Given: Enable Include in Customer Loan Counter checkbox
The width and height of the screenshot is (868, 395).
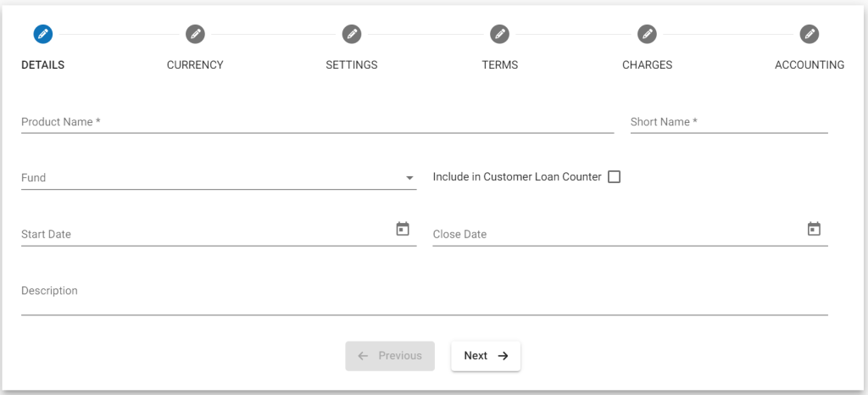Looking at the screenshot, I should [x=615, y=177].
